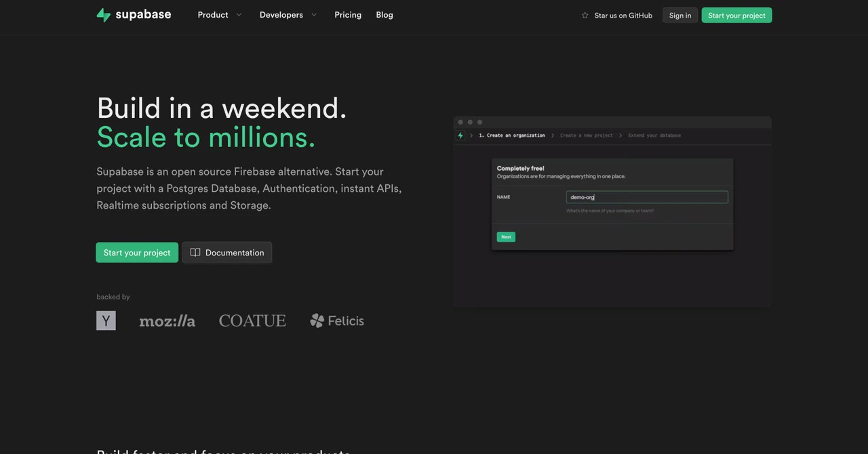The image size is (868, 454).
Task: Click the book icon beside Documentation
Action: pos(195,253)
